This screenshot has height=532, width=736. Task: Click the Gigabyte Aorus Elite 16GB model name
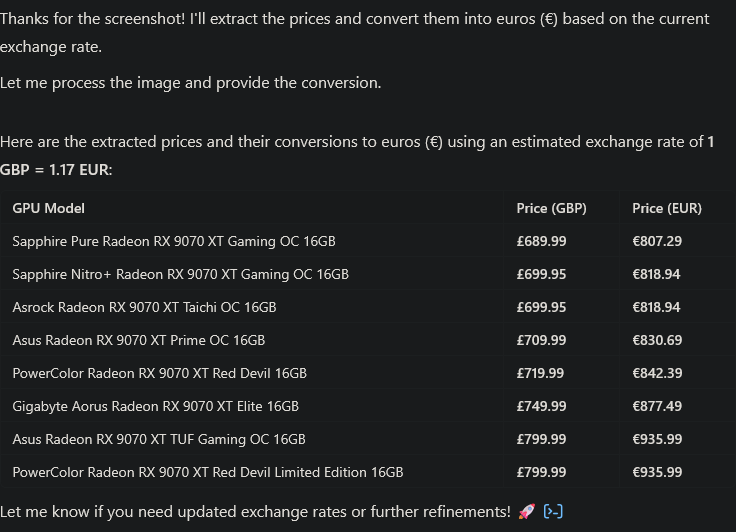pos(156,406)
